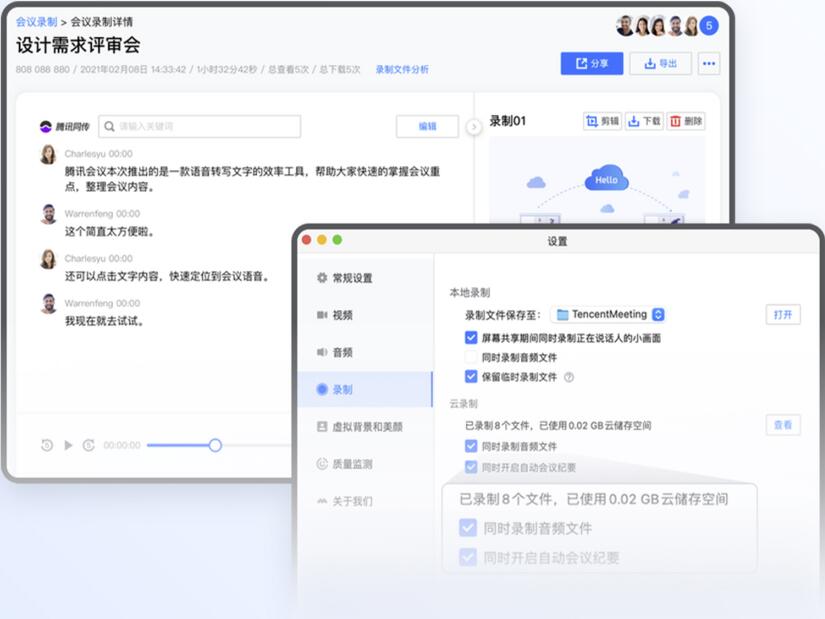825x619 pixels.
Task: Open the 录制文件分析 link
Action: tap(402, 70)
